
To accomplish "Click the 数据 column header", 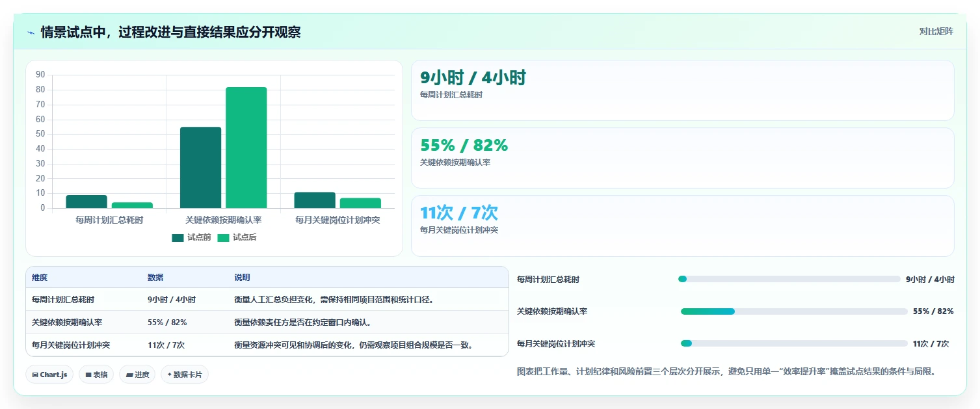I will coord(155,278).
